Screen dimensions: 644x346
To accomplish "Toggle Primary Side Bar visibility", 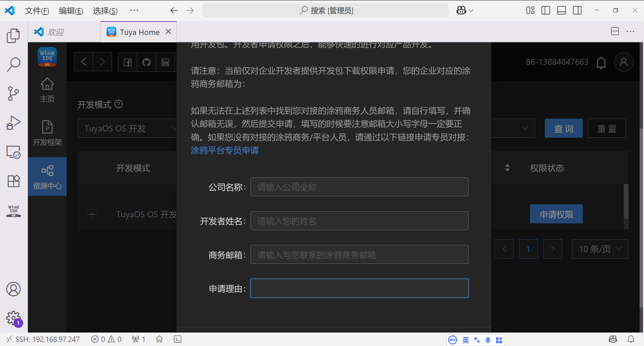I will tap(546, 10).
